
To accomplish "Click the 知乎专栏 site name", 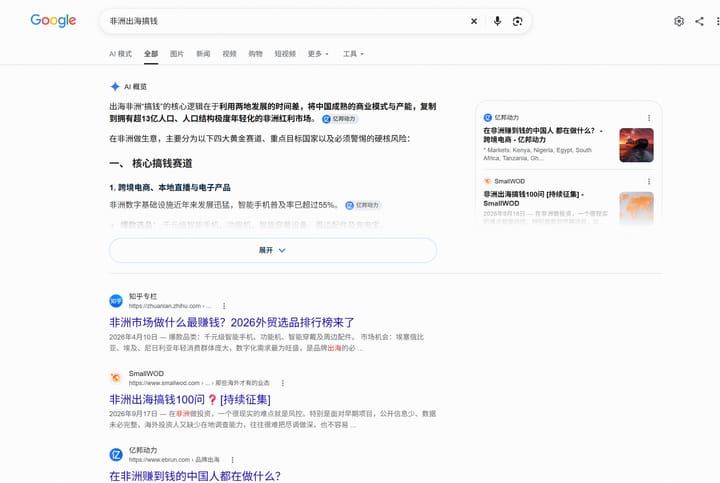I will [143, 296].
